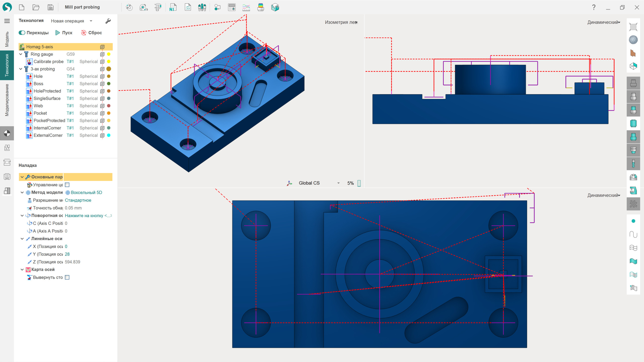This screenshot has width=644, height=362.
Task: Collapse the 3-ax probing tree group
Action: pyautogui.click(x=21, y=69)
